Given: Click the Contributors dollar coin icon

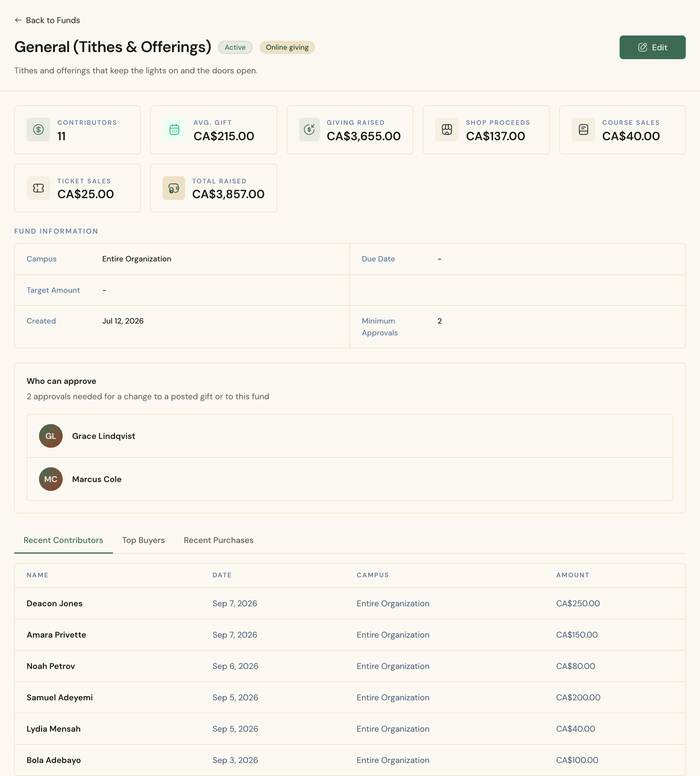Looking at the screenshot, I should click(x=38, y=130).
